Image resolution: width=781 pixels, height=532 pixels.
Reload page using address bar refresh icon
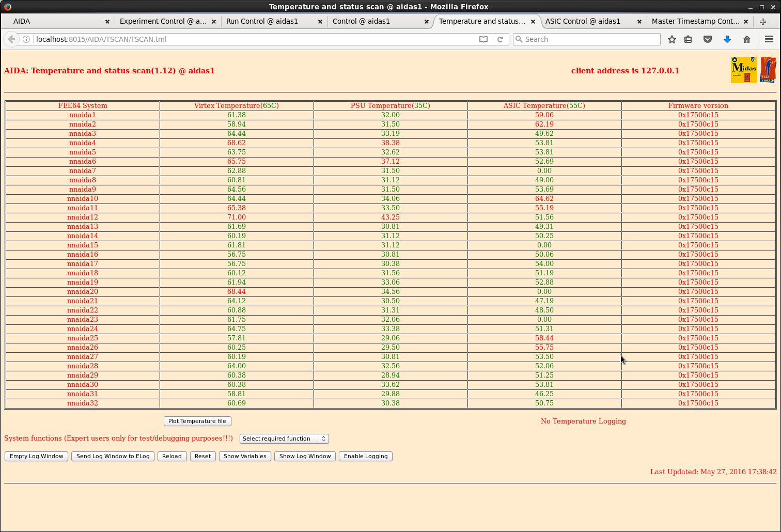coord(500,39)
